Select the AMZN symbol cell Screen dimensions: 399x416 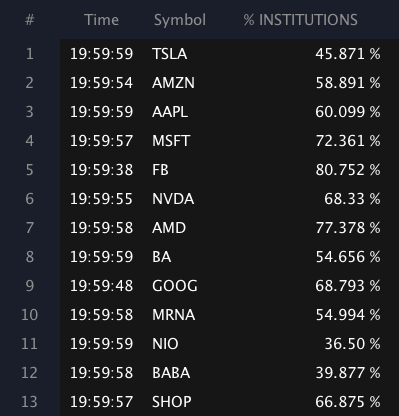173,83
